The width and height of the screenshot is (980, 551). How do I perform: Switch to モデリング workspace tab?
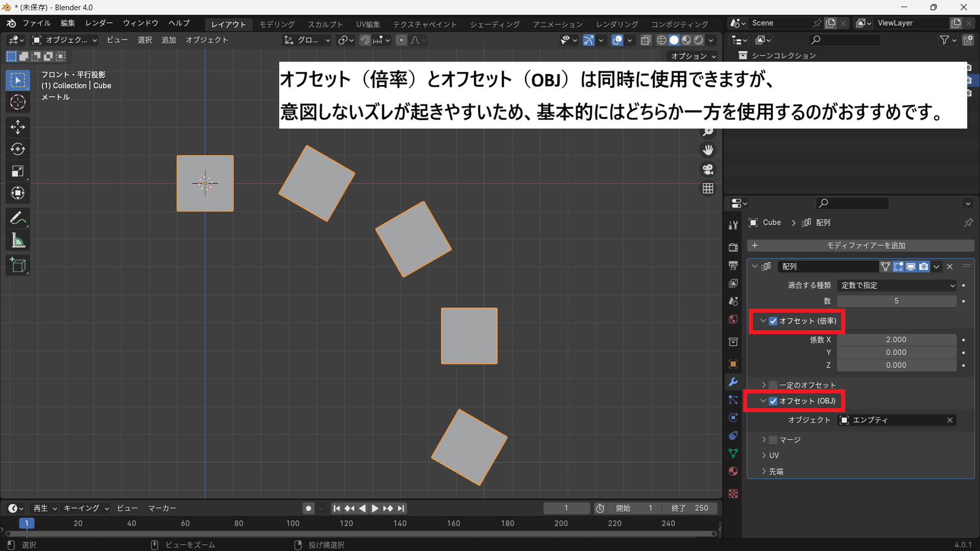click(x=277, y=24)
